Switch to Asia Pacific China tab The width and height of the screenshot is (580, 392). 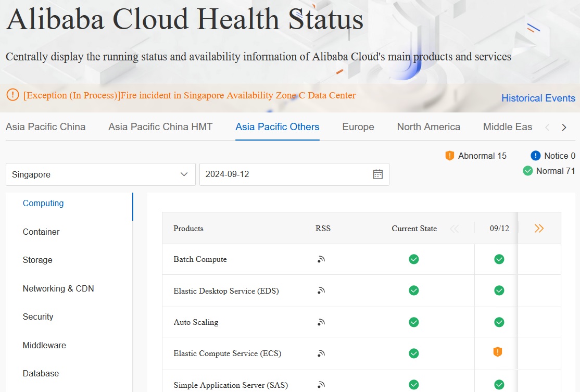pyautogui.click(x=45, y=127)
